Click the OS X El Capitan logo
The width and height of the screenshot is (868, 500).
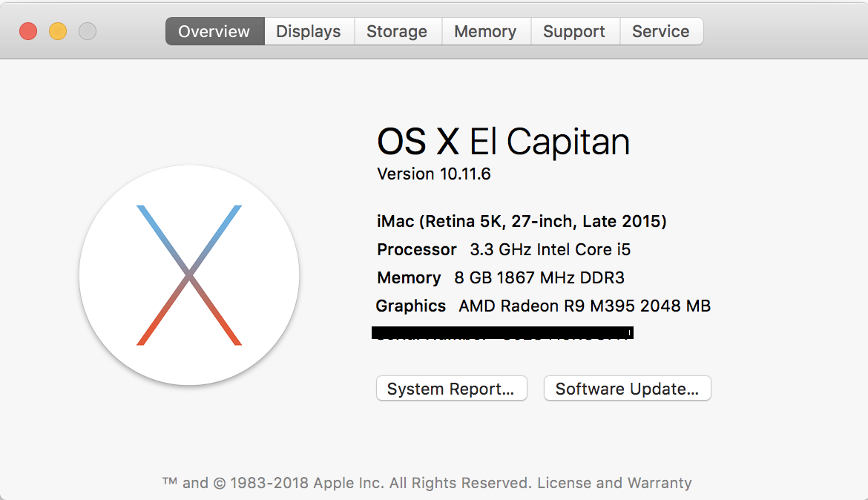pos(189,275)
